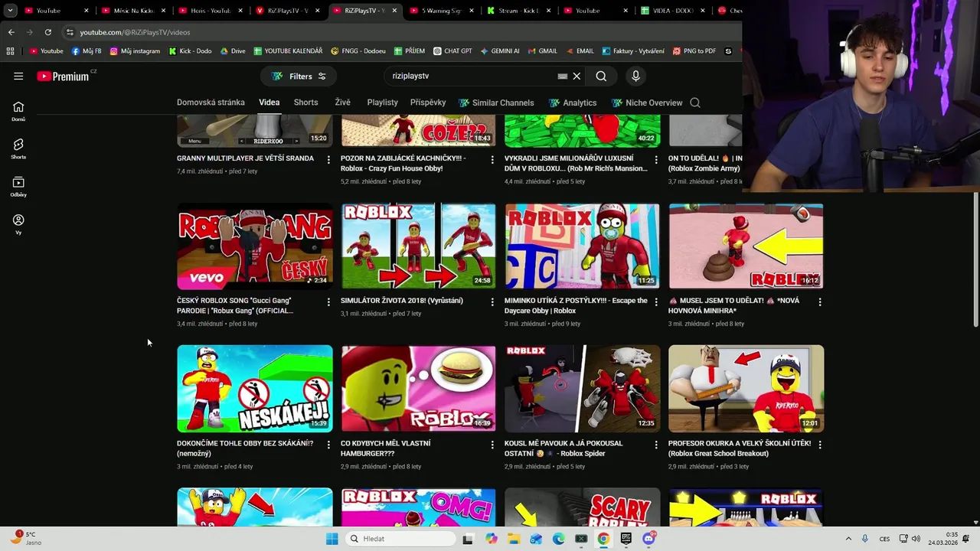Switch to the channel Shorts tab

305,103
